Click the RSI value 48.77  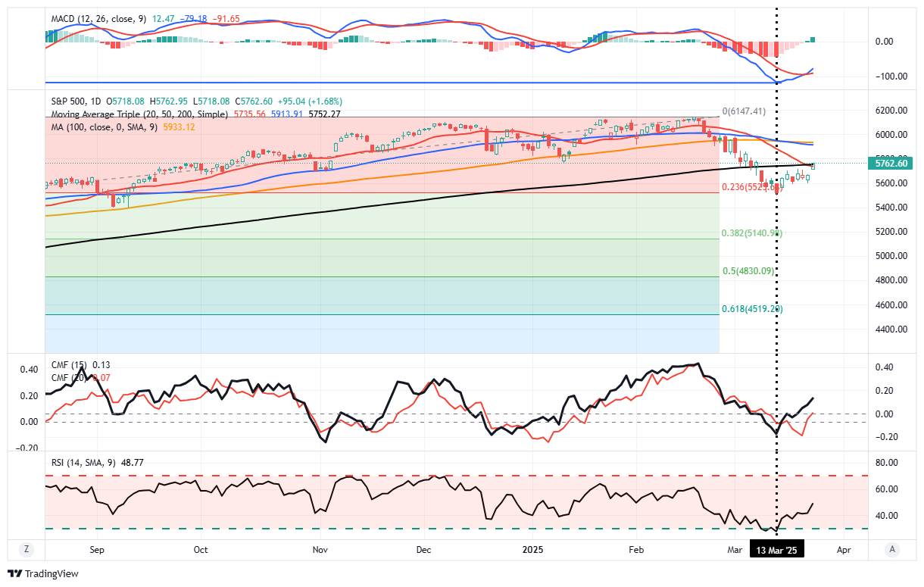(x=132, y=462)
